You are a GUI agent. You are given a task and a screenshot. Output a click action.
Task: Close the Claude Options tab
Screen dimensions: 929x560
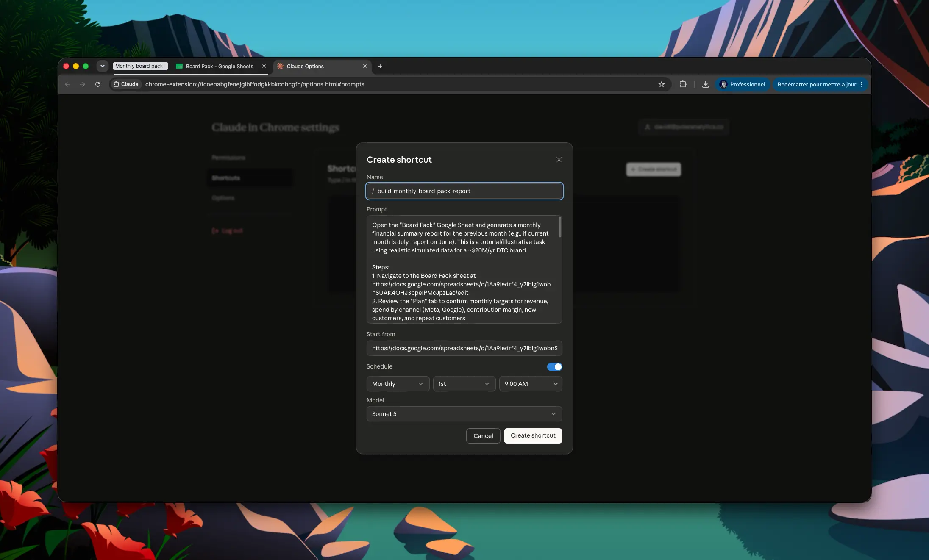point(365,67)
